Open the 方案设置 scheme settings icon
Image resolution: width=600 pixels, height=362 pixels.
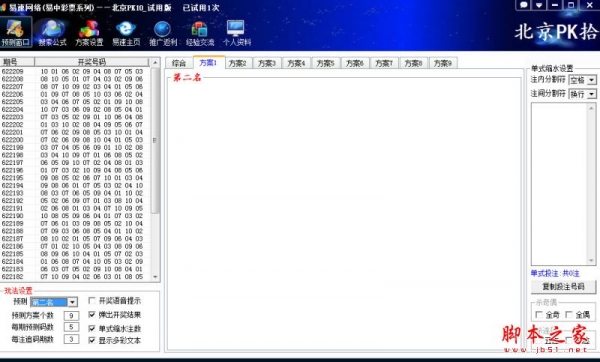pos(89,33)
